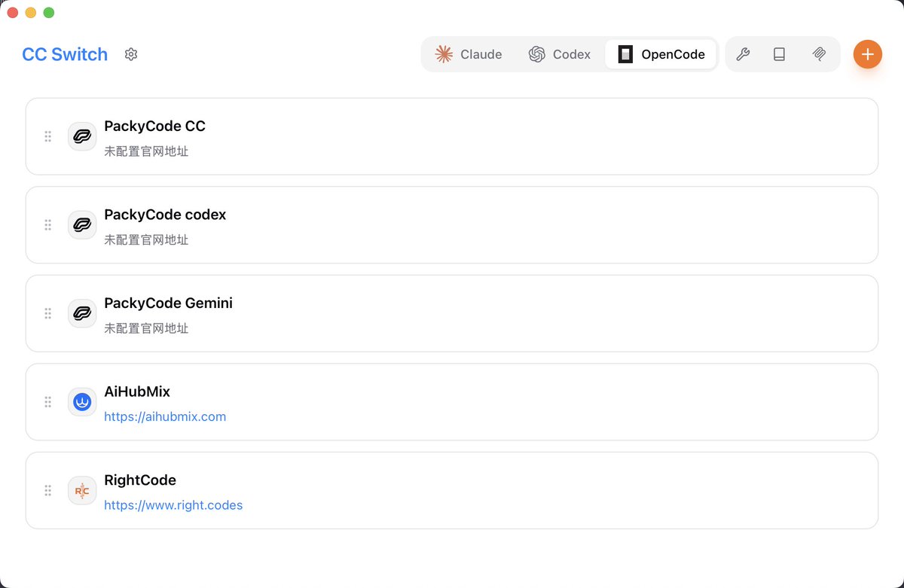The image size is (904, 588).
Task: Click 未配置官网地址 under PackyCode CC
Action: pos(146,151)
